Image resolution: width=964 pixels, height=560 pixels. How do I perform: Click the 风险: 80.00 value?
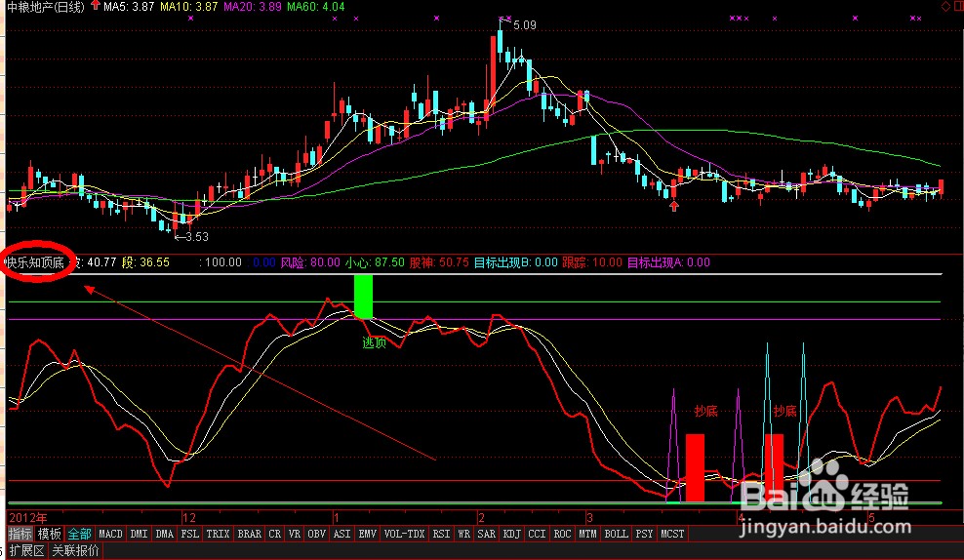(310, 262)
